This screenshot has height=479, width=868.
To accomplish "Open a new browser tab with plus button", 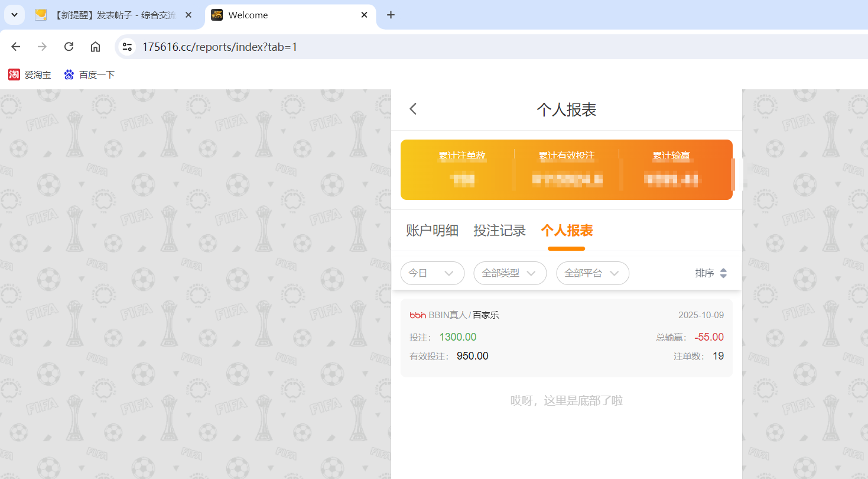I will (x=390, y=15).
